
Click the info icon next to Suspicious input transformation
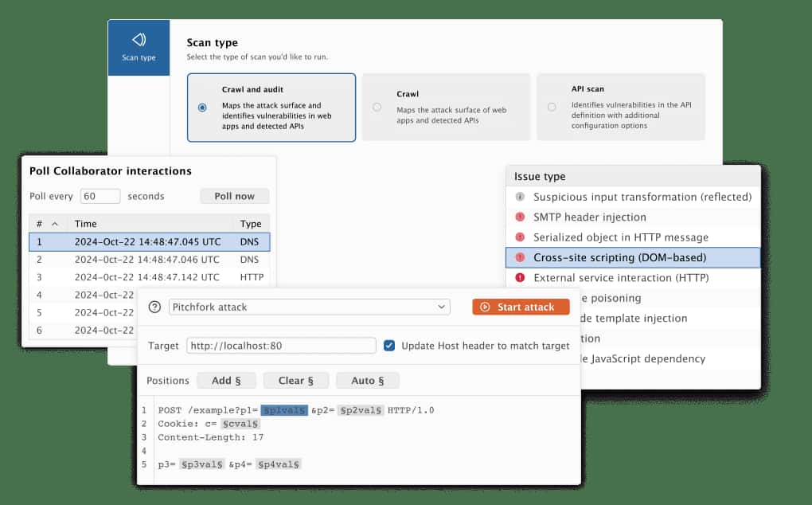[518, 197]
